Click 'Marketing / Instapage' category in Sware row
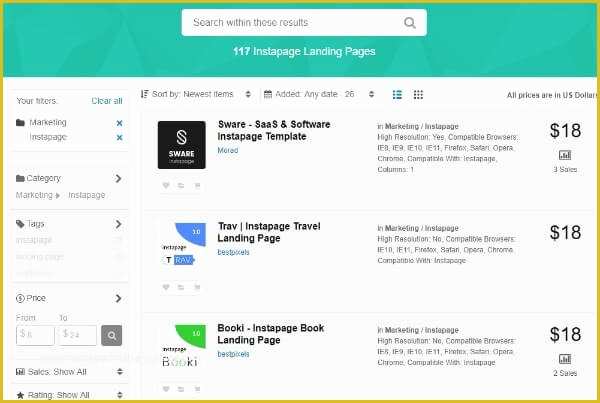Screen dimensions: 600x403 coord(422,126)
